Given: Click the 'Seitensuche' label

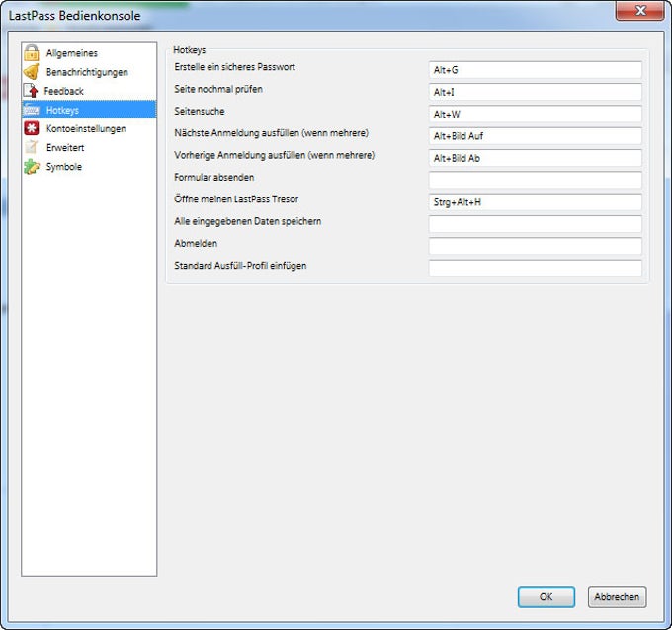Looking at the screenshot, I should (x=200, y=111).
